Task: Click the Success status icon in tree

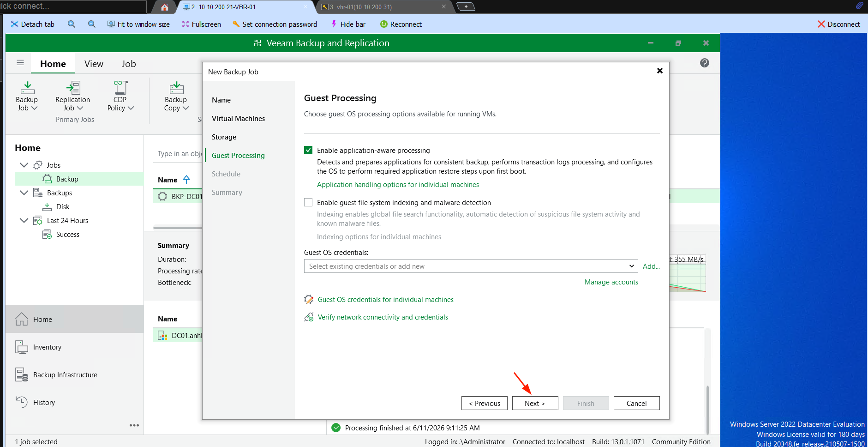Action: (x=47, y=234)
